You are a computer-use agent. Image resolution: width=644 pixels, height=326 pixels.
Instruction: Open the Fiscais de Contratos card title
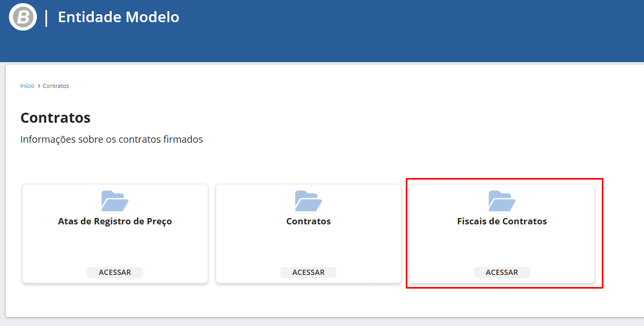pyautogui.click(x=502, y=221)
